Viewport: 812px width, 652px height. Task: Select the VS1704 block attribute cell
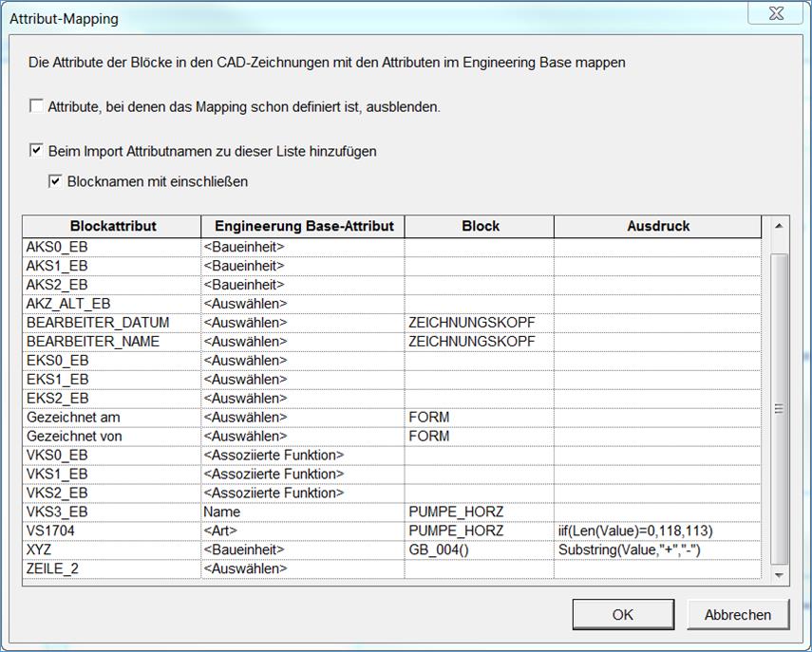112,531
